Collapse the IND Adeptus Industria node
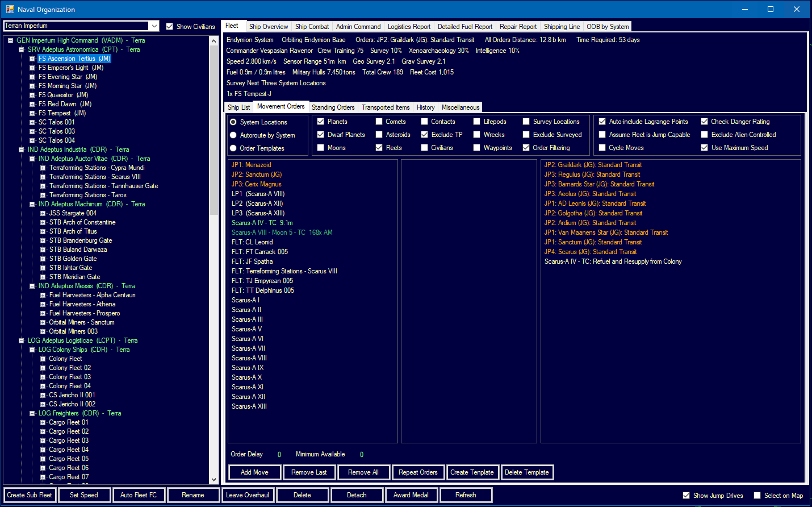 (21, 149)
